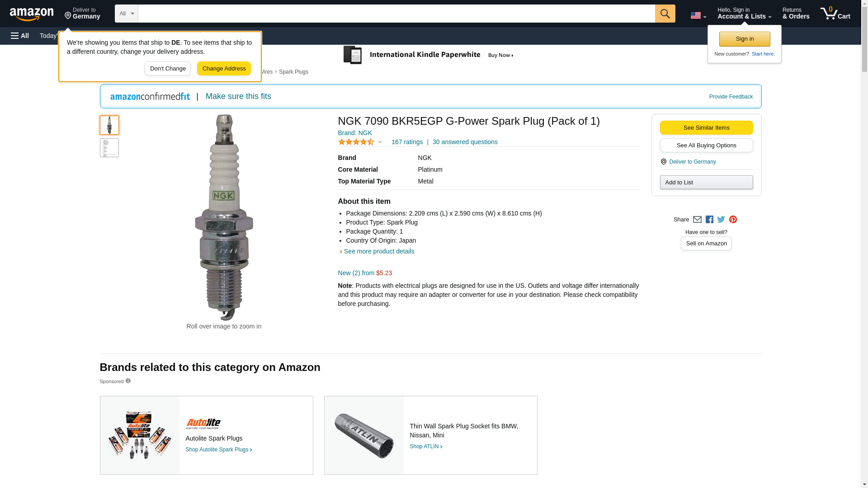Click the Add to List button
Viewport: 868px width, 488px height.
click(x=706, y=183)
